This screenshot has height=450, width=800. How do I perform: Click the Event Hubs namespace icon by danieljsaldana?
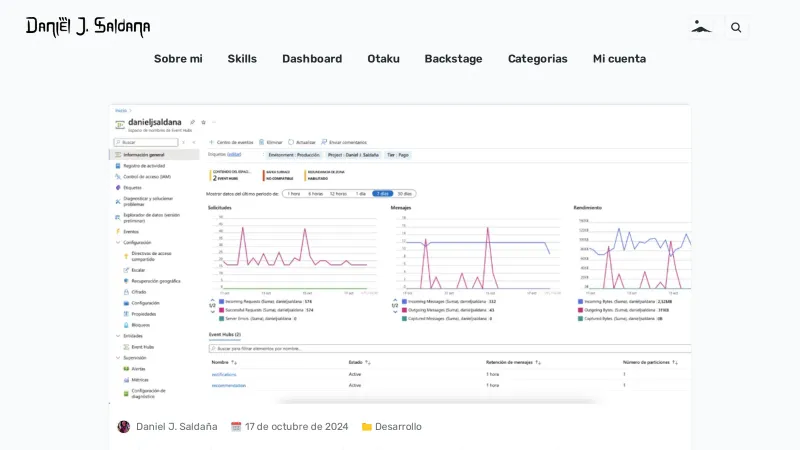tap(119, 124)
